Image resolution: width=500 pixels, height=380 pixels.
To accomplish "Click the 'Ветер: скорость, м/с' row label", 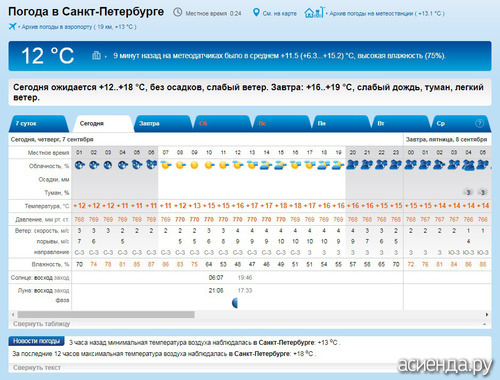I will point(42,231).
